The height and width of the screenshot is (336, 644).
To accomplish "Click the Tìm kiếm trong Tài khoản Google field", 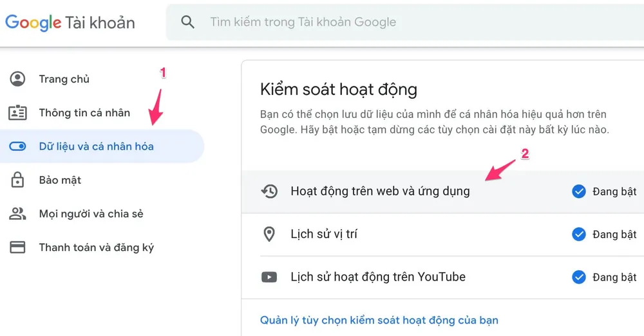I will [x=386, y=22].
